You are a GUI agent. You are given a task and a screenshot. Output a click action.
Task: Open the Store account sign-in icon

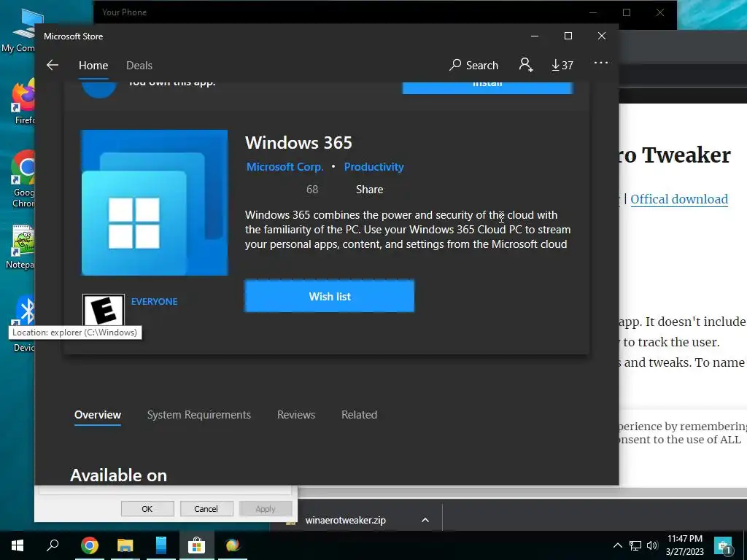pyautogui.click(x=525, y=64)
